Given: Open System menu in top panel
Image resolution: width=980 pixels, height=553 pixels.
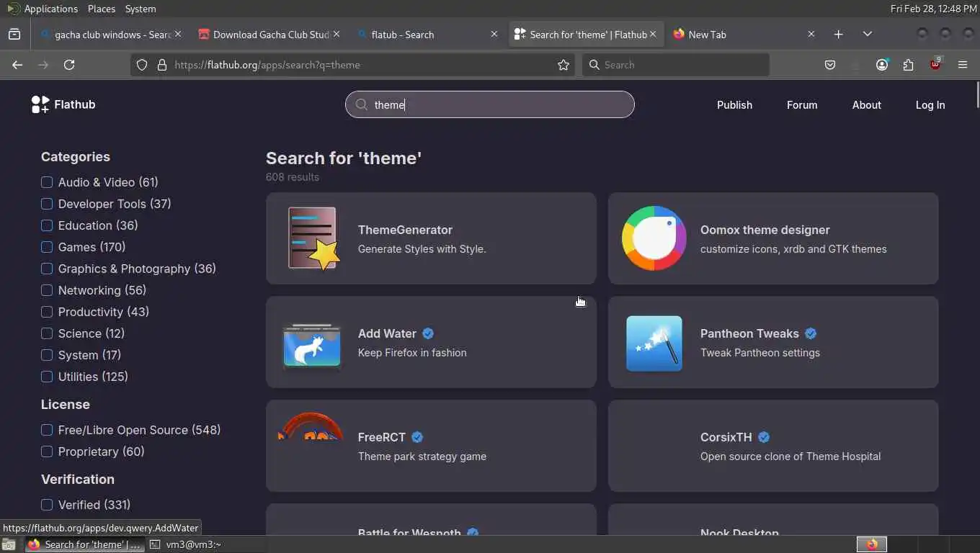Looking at the screenshot, I should click(x=141, y=9).
